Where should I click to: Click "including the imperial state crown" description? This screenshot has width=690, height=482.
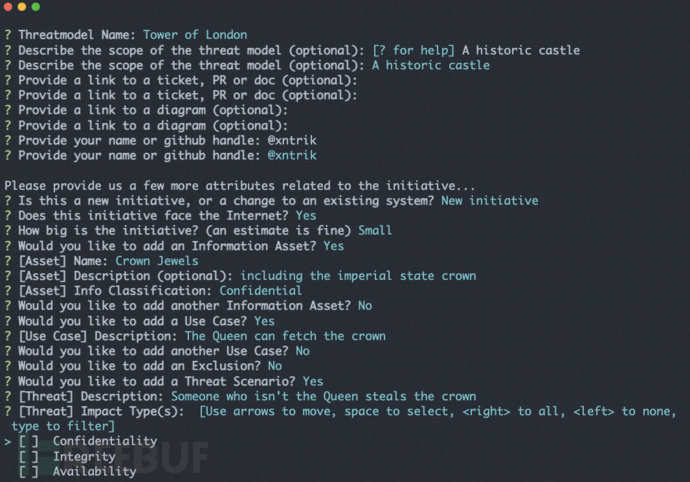[344, 275]
